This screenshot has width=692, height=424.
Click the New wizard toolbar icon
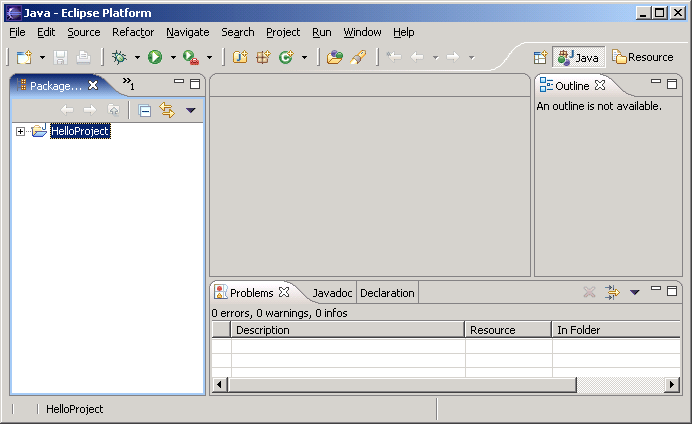tap(24, 57)
